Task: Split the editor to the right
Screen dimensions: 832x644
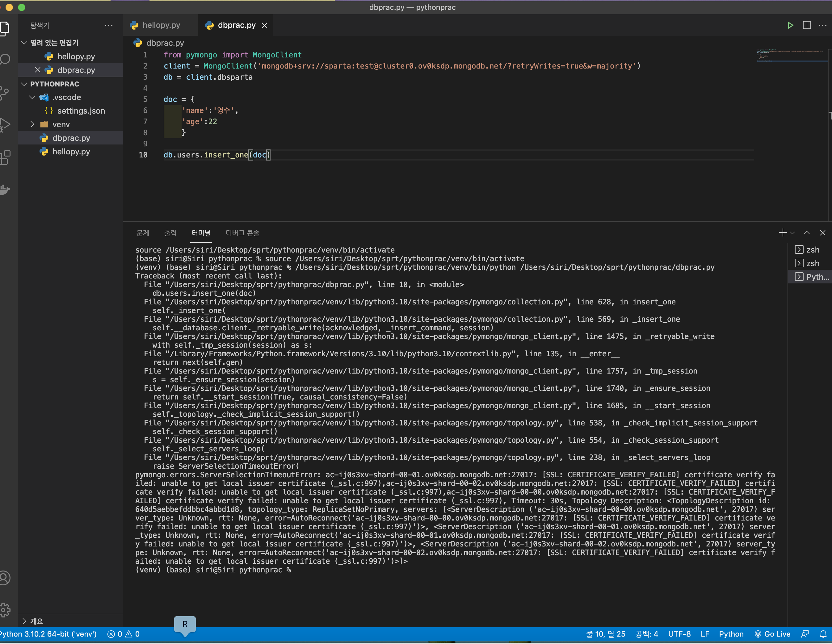Action: tap(806, 25)
